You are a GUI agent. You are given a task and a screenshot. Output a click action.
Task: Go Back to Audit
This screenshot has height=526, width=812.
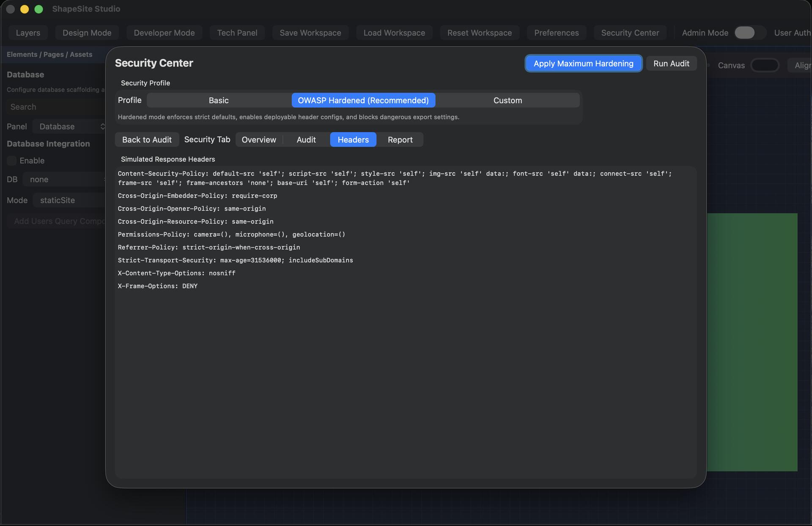coord(147,140)
